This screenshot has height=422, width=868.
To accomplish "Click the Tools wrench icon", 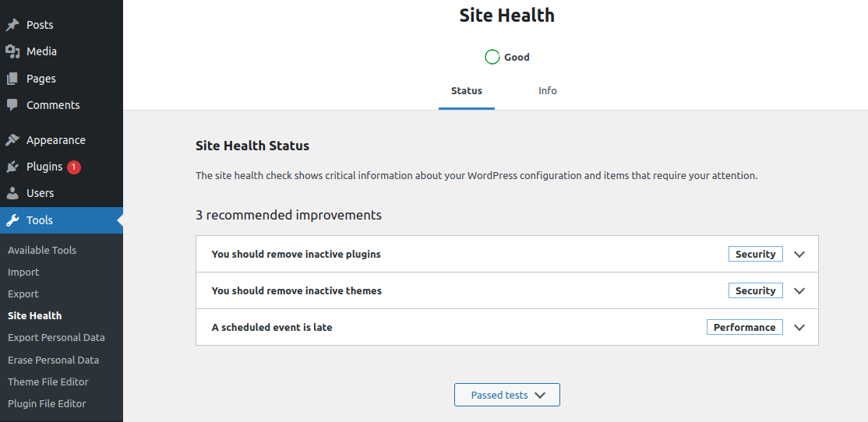I will 12,220.
